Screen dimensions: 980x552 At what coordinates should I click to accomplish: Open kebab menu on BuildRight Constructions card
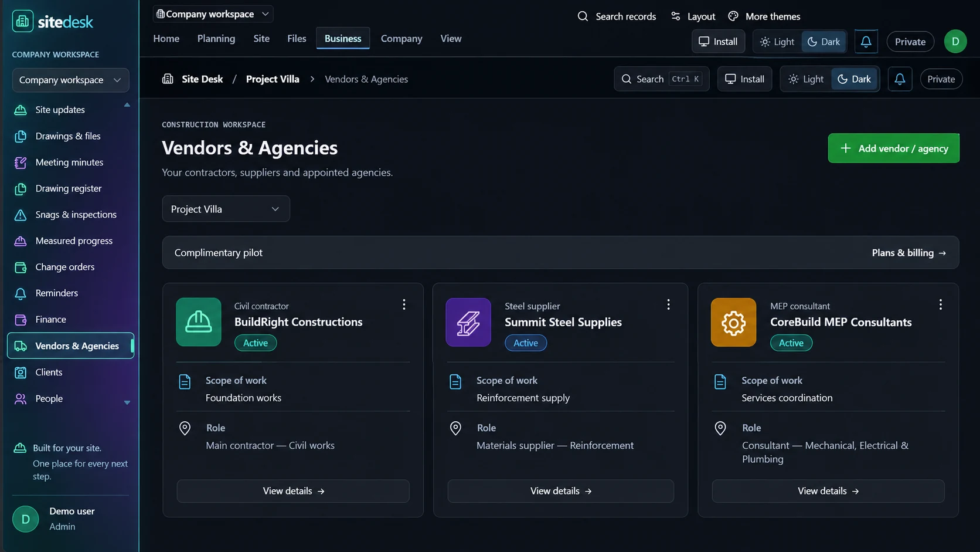click(x=404, y=304)
